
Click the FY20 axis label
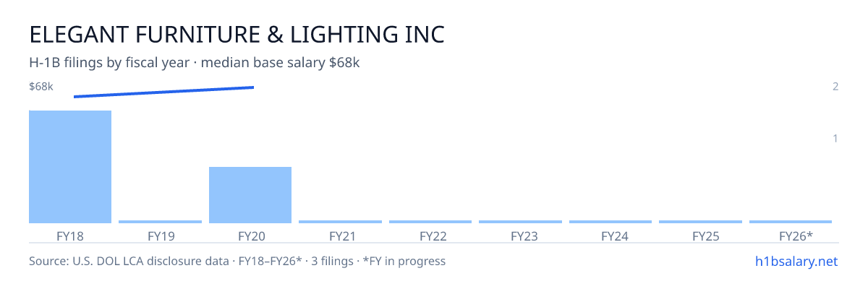tap(250, 236)
